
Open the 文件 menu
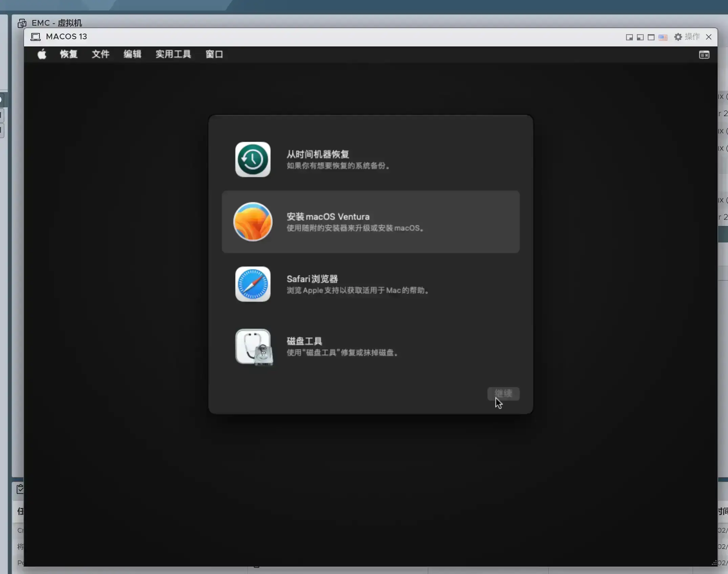(x=101, y=54)
